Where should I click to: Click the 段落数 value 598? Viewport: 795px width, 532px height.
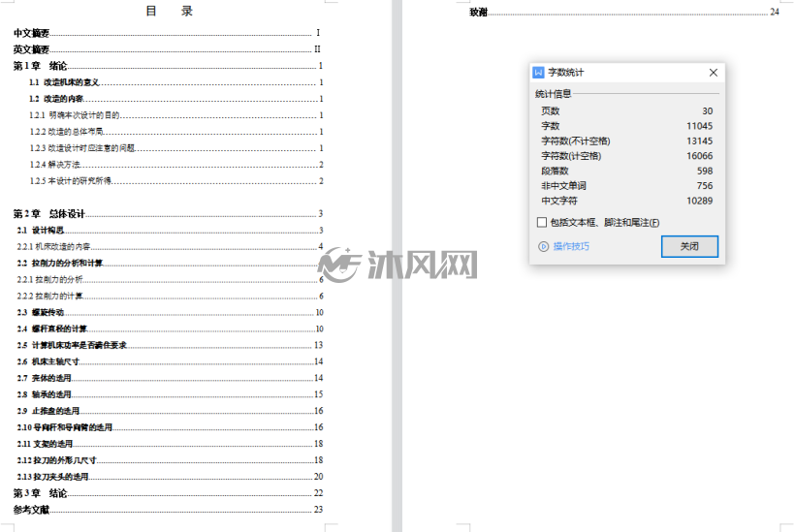(705, 171)
